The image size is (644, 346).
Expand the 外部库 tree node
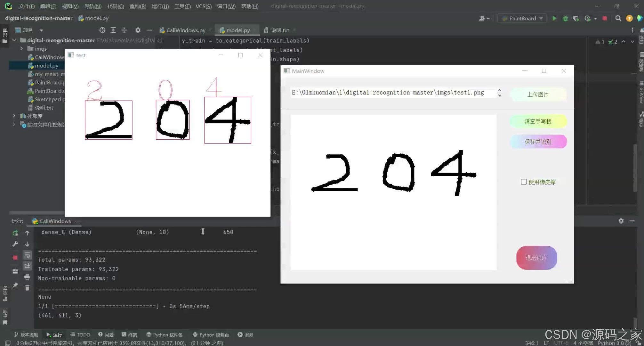pyautogui.click(x=14, y=116)
